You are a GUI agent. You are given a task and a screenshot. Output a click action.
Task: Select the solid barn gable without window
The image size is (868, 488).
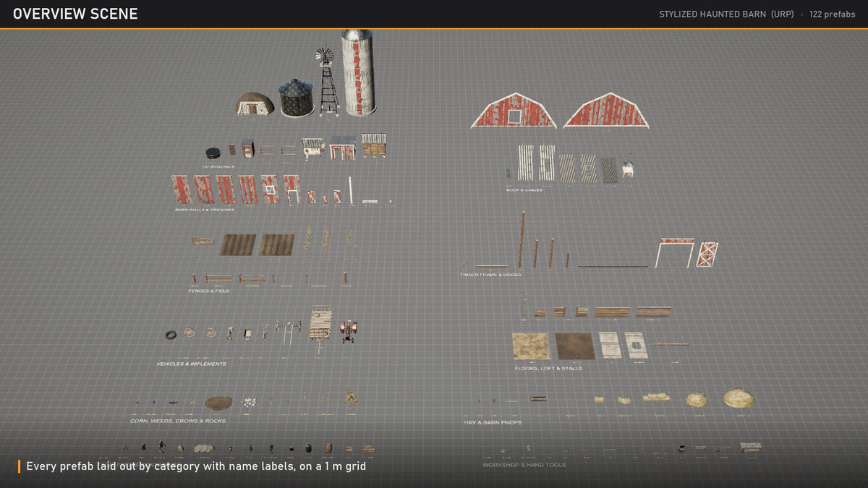pos(606,111)
